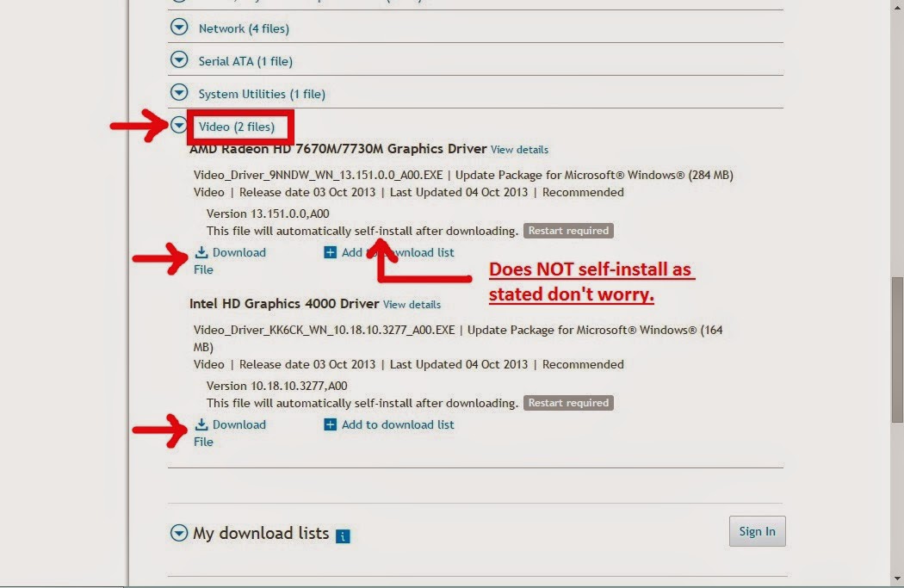This screenshot has height=588, width=904.
Task: Click Restart required badge of AMD driver
Action: pos(568,231)
